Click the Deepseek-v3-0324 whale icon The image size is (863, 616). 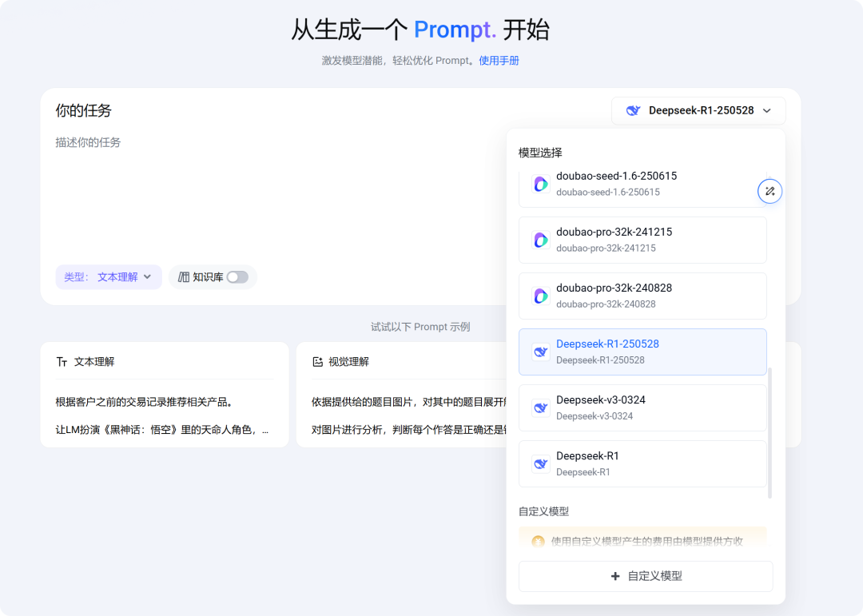(x=540, y=408)
